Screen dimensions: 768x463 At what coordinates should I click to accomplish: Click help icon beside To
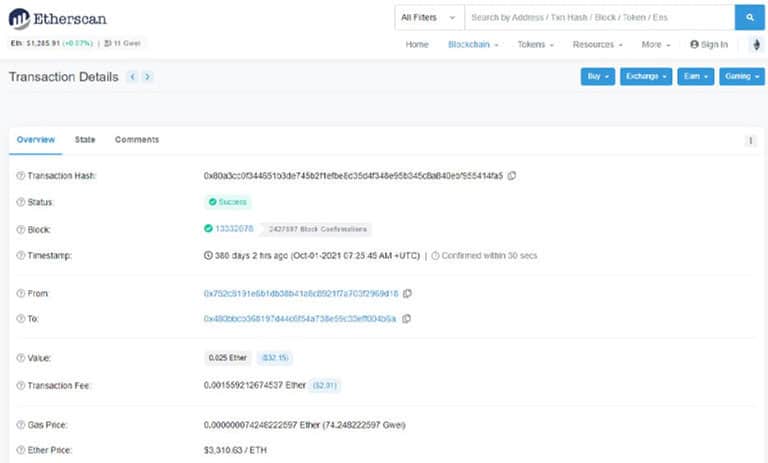[x=21, y=318]
